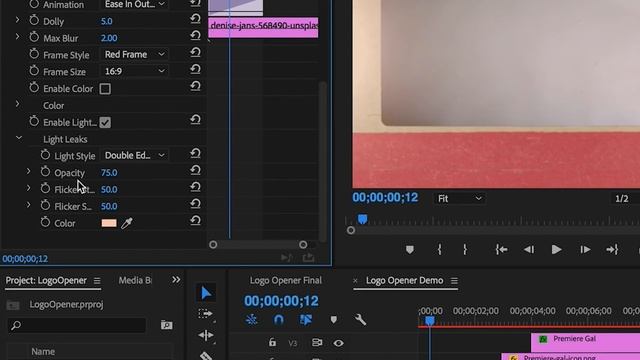Screen dimensions: 640x360
Task: Reset the Light Style parameter
Action: (195, 153)
